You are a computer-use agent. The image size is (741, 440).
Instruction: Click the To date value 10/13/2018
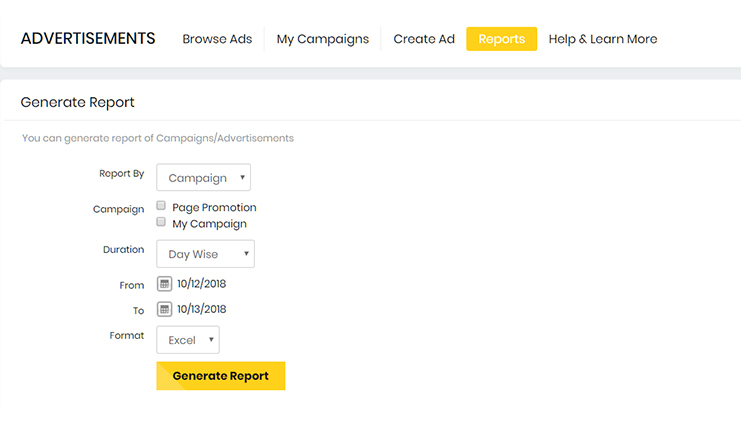coord(202,309)
